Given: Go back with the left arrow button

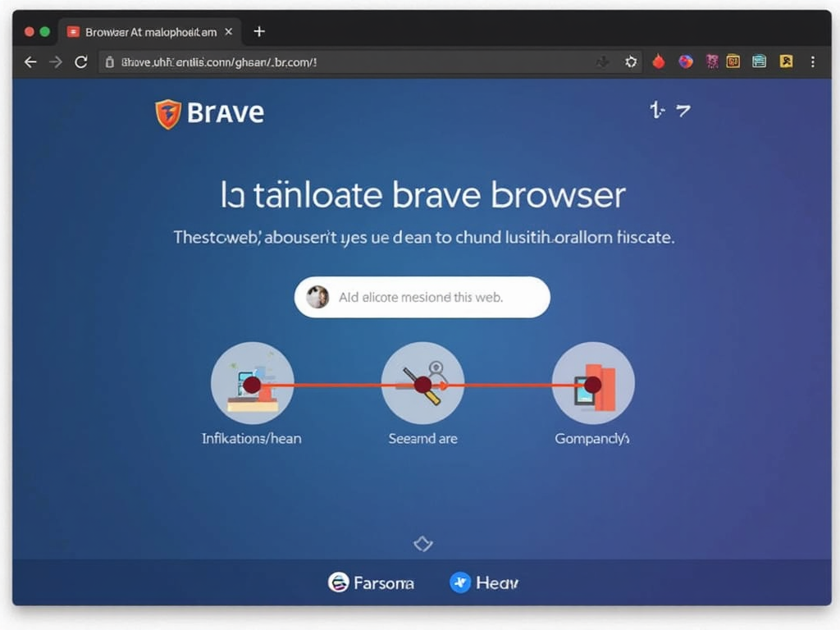Looking at the screenshot, I should tap(30, 62).
